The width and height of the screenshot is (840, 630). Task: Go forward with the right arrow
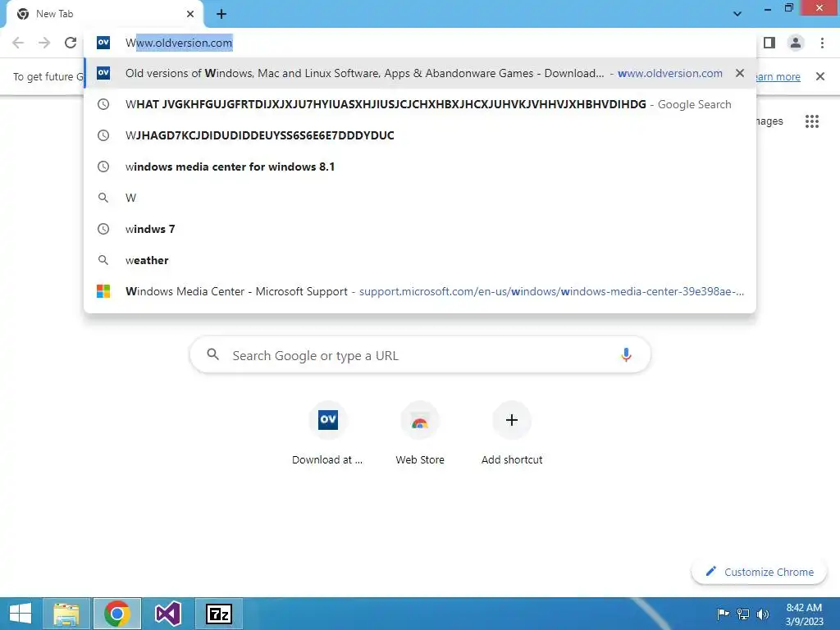[44, 43]
